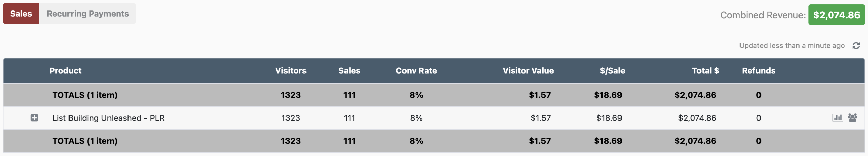
Task: Click the bottom TOTALS (1 item) row label
Action: pyautogui.click(x=85, y=141)
